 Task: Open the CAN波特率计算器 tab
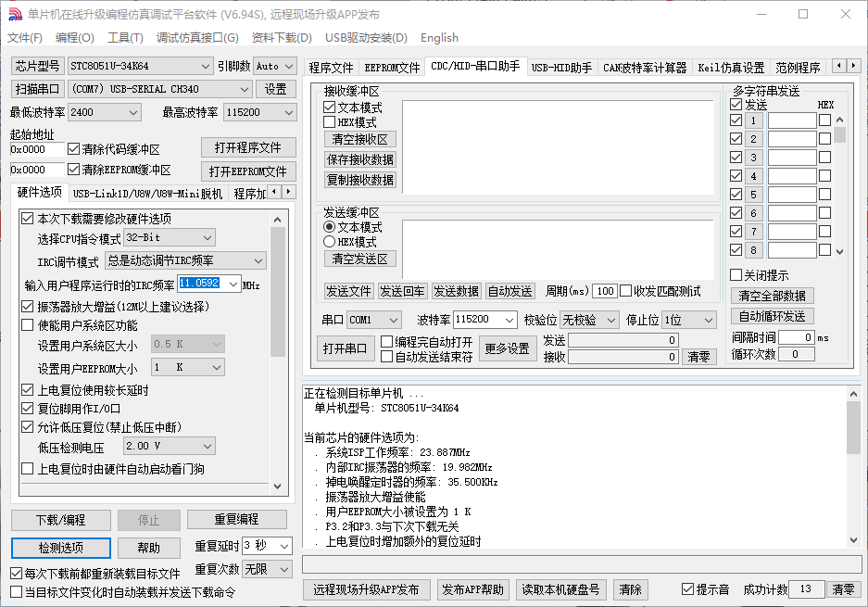[x=645, y=68]
